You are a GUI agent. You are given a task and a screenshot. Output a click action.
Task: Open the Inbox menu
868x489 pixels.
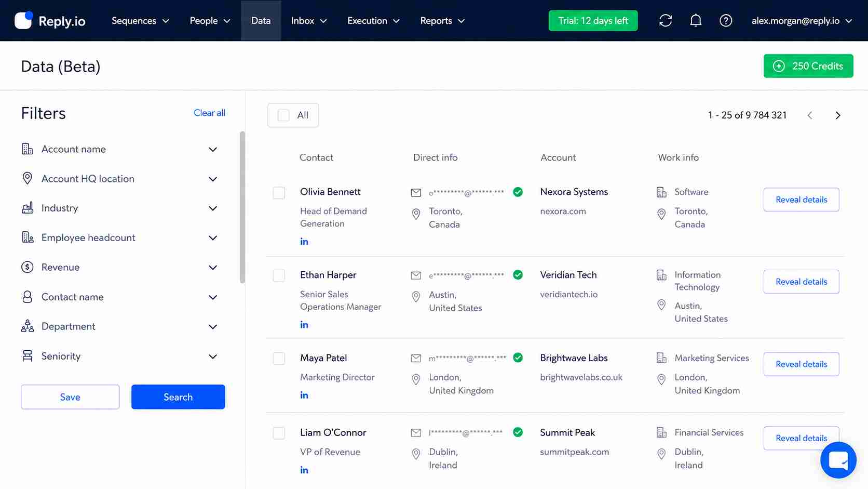[309, 21]
